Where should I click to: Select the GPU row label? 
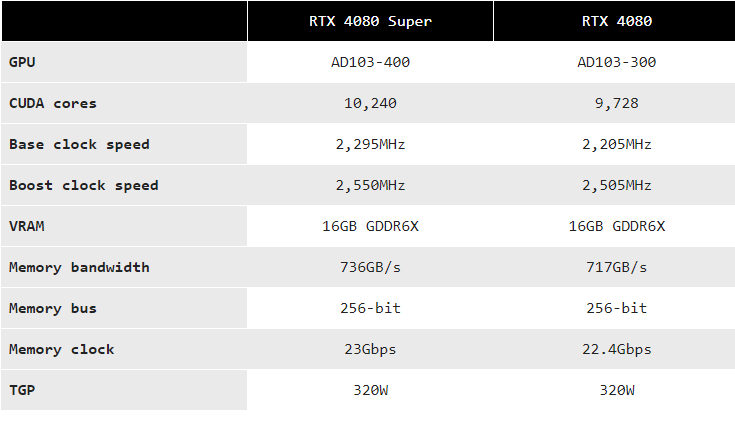click(21, 62)
